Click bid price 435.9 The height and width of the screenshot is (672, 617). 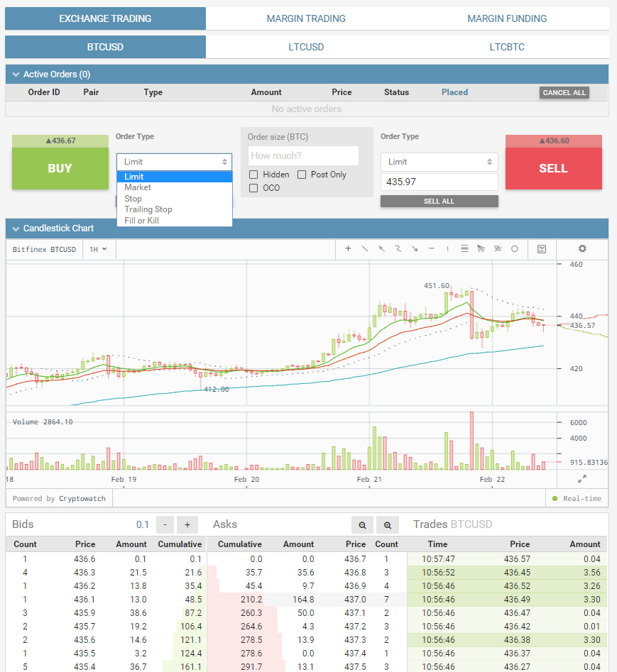pos(84,613)
